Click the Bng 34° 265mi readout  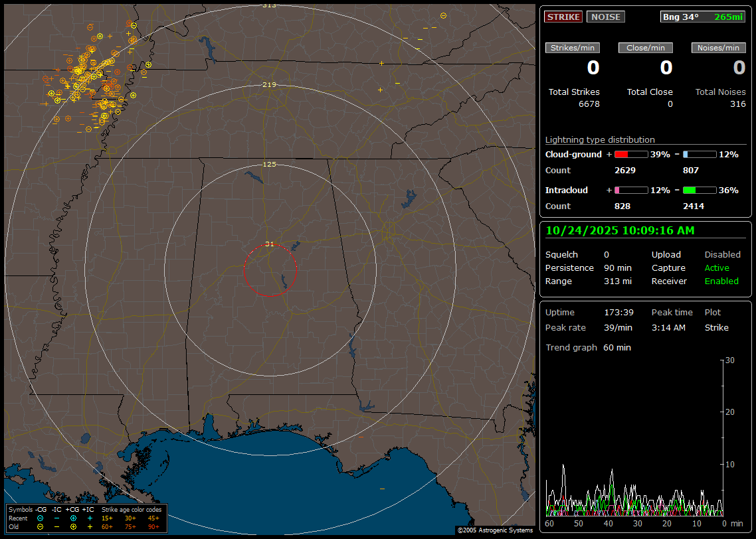702,17
